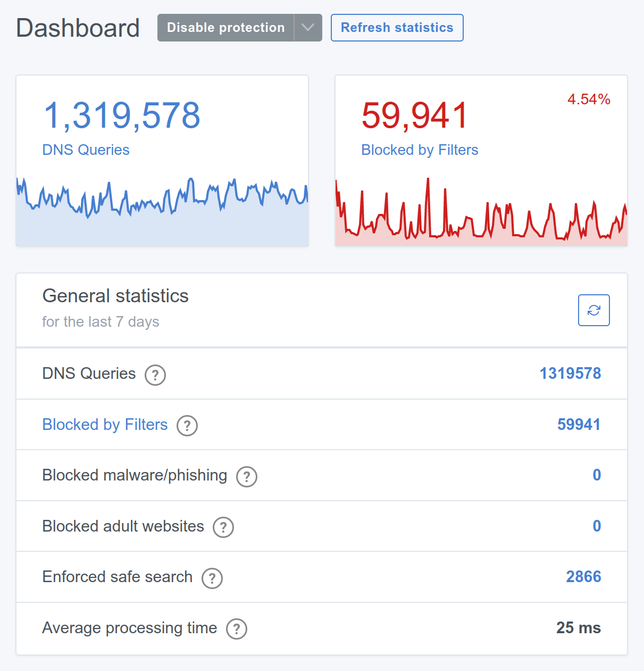
Task: Toggle protection off with Disable protection
Action: [225, 27]
